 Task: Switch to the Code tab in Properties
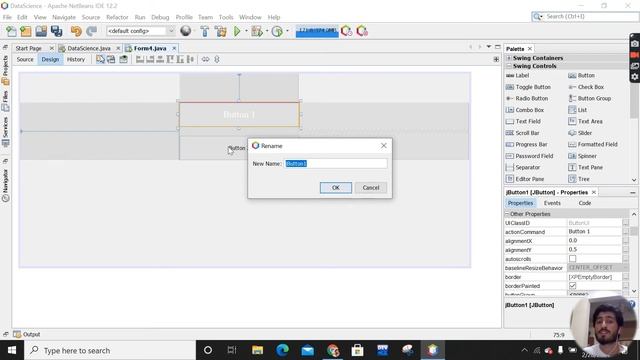585,203
